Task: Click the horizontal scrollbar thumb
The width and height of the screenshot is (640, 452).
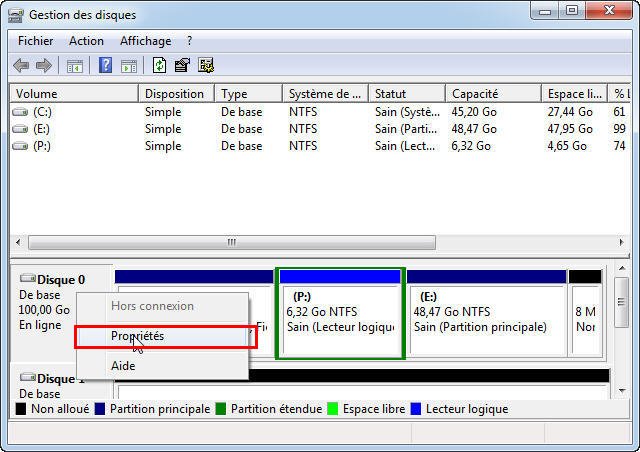Action: (232, 243)
